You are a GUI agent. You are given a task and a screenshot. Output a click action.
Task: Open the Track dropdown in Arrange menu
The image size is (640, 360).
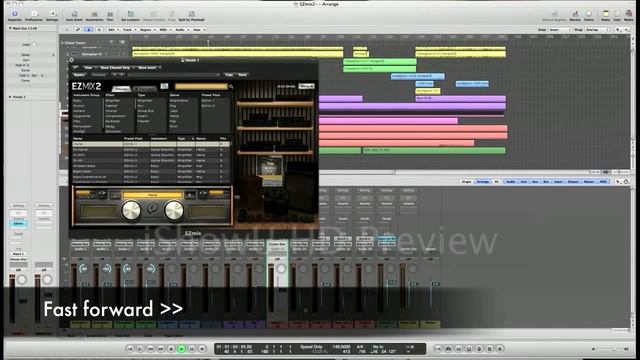129,29
